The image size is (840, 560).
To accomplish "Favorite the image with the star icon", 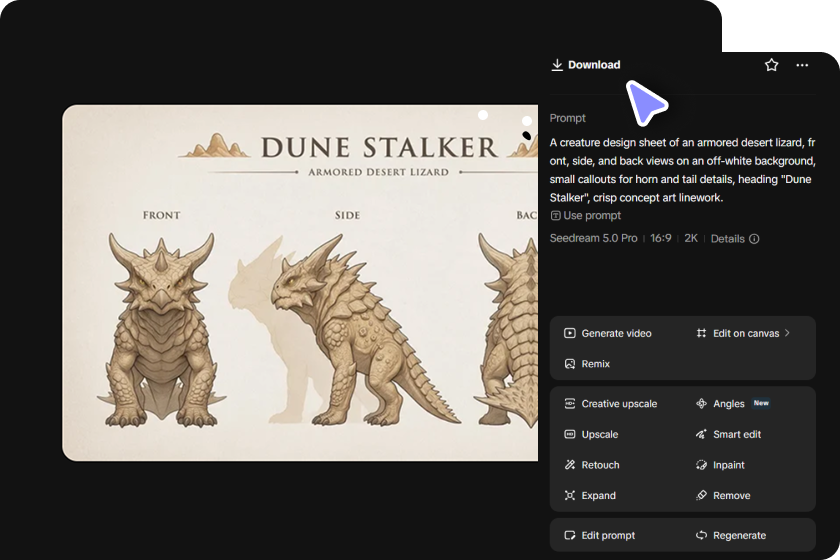I will point(771,65).
